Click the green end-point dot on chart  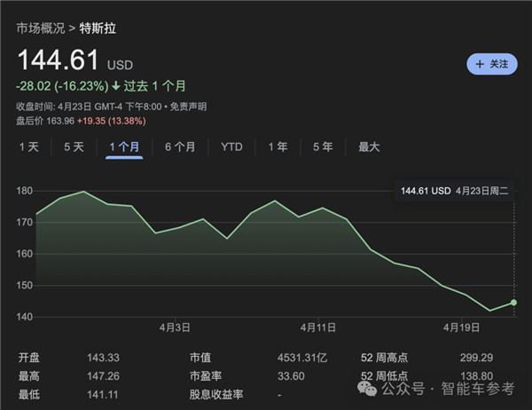click(x=514, y=303)
